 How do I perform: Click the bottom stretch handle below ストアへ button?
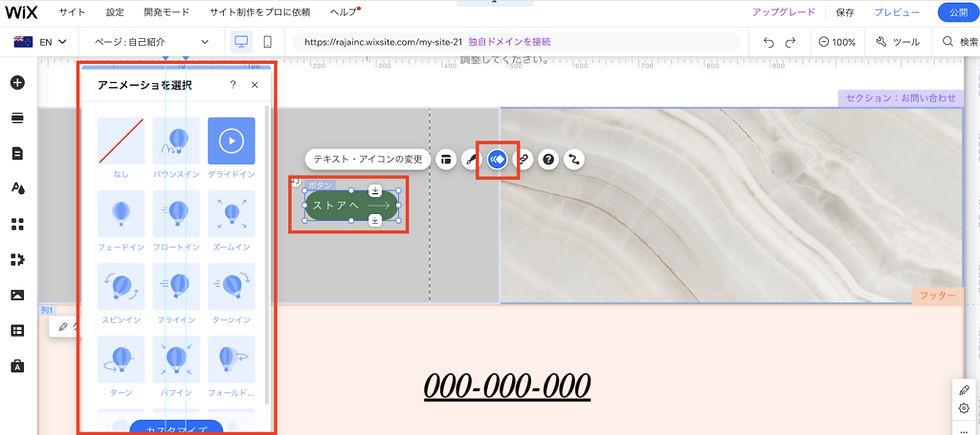click(x=374, y=219)
